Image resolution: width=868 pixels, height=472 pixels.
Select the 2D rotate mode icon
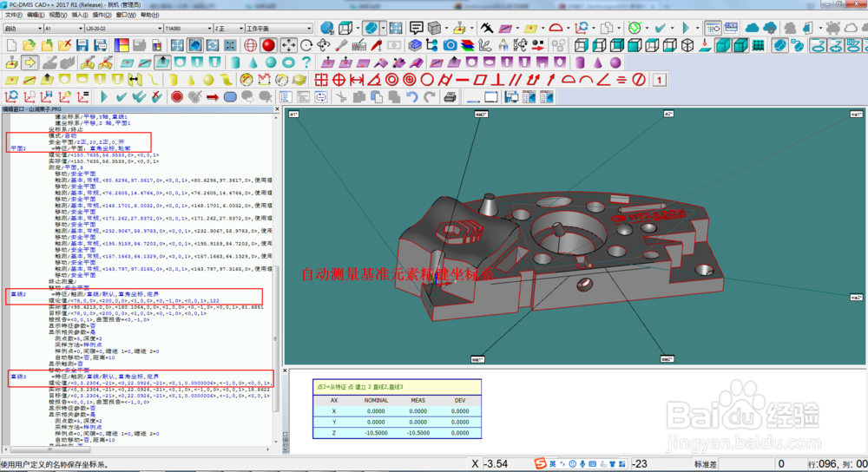coord(306,45)
